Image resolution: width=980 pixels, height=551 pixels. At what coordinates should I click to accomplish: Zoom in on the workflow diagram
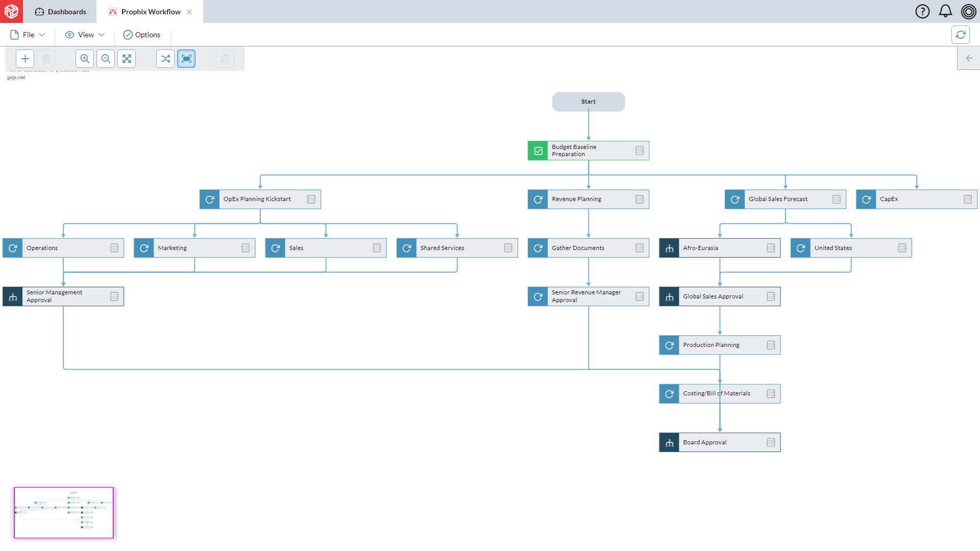(85, 59)
